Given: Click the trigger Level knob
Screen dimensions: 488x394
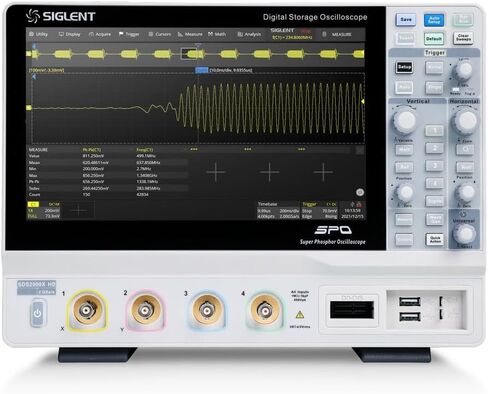Looking at the screenshot, I should click(463, 70).
